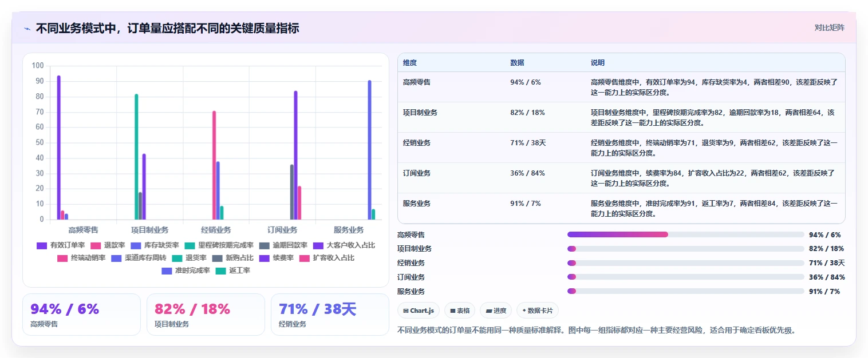The image size is (868, 358).
Task: Click the 服务业务 chart axis label
Action: click(x=349, y=230)
